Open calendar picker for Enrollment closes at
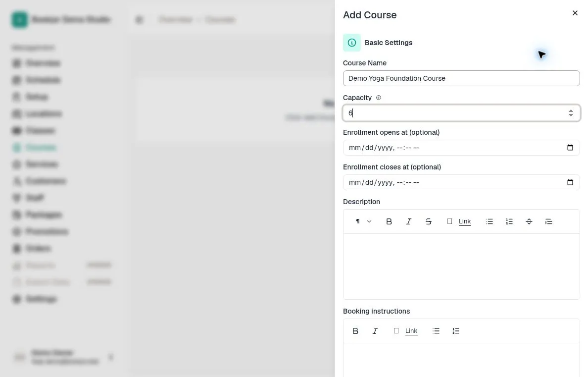 (570, 182)
